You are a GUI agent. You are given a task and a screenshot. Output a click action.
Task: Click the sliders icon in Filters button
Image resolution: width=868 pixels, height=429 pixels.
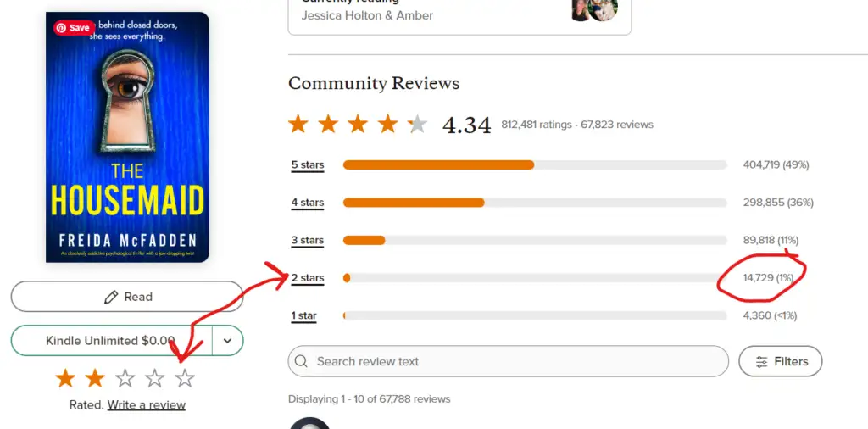(x=762, y=362)
